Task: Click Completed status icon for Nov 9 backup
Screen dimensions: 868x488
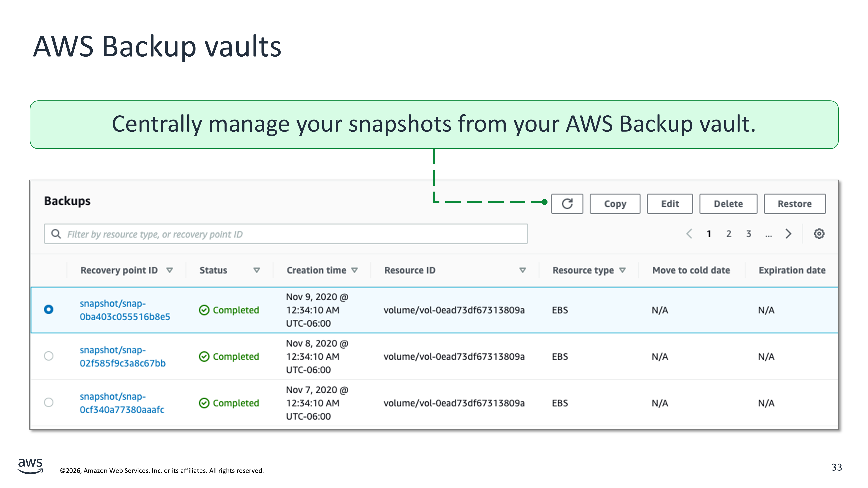Action: [x=204, y=310]
